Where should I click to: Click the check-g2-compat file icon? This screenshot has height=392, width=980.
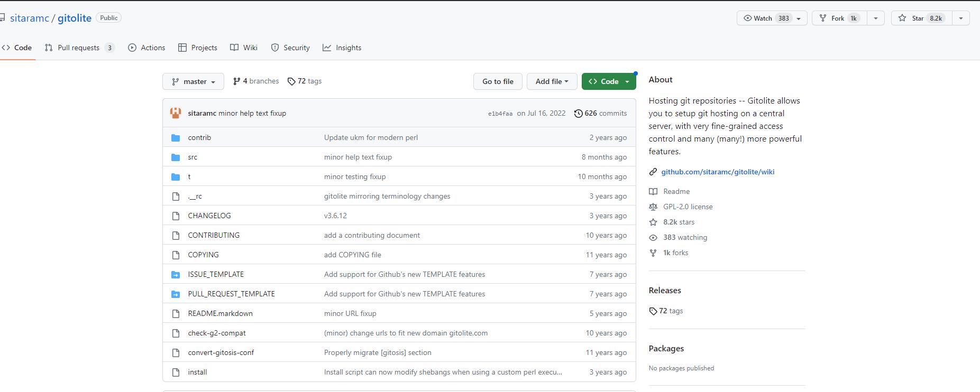point(176,333)
